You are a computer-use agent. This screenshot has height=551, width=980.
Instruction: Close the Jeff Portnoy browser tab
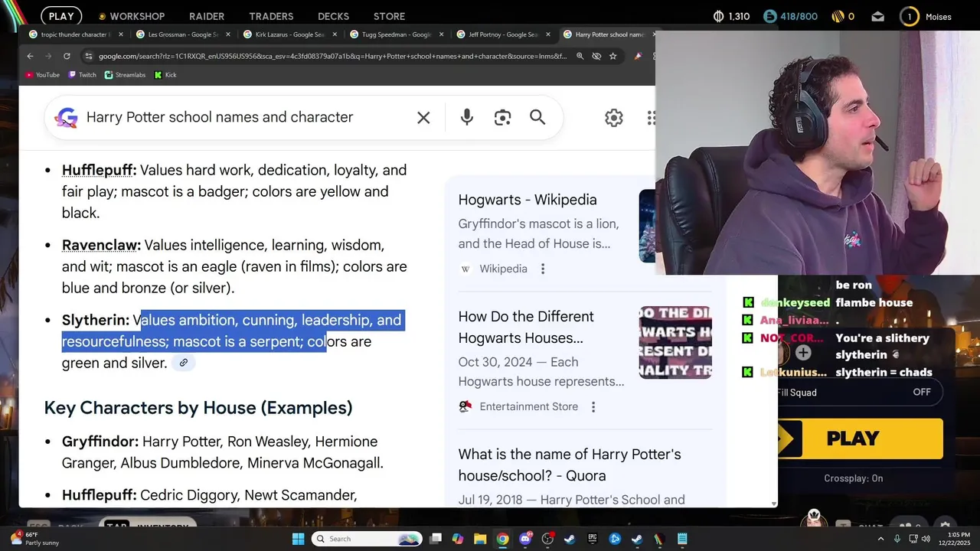tap(548, 34)
